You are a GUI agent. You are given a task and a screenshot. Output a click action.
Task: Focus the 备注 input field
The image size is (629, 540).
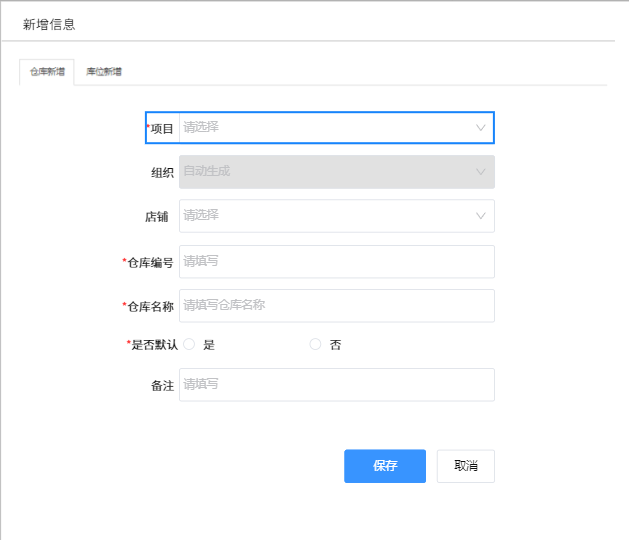[337, 385]
